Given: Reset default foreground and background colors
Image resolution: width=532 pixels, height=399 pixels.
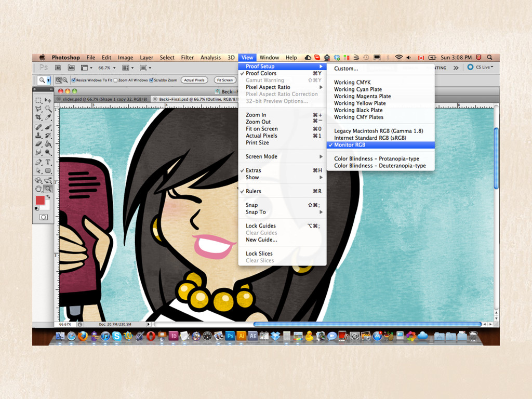Looking at the screenshot, I should pos(36,209).
